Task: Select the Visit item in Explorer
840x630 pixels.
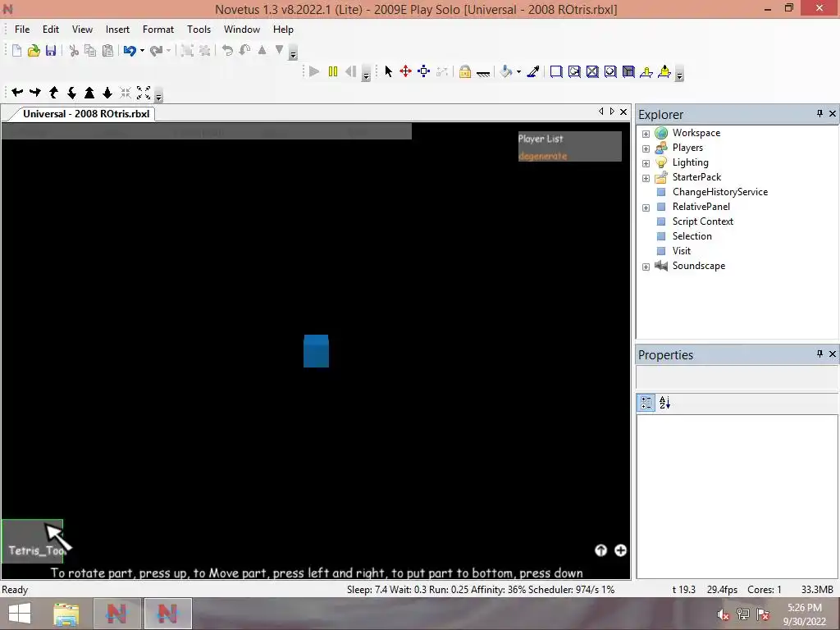Action: (682, 251)
